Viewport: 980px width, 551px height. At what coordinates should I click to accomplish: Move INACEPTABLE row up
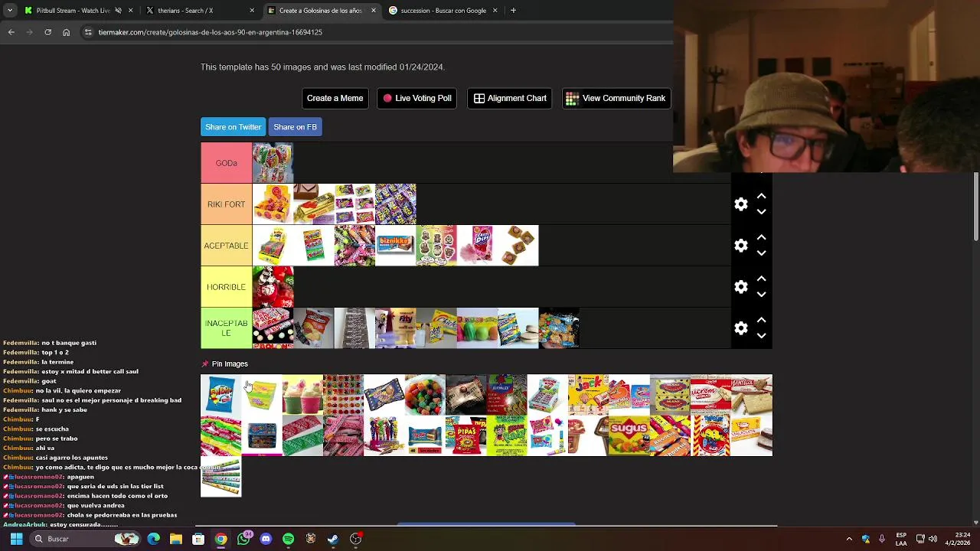point(762,321)
